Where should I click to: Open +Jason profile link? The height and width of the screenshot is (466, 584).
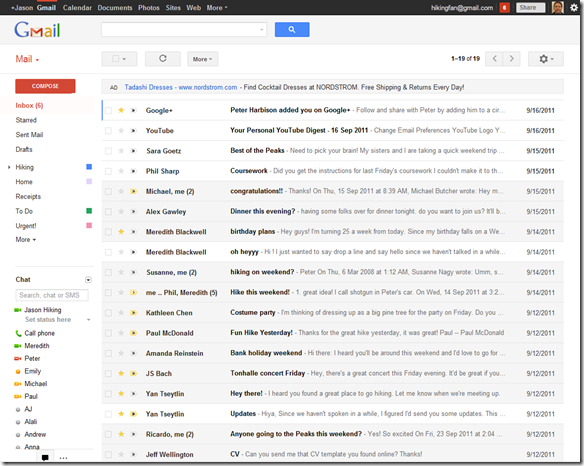[x=22, y=7]
